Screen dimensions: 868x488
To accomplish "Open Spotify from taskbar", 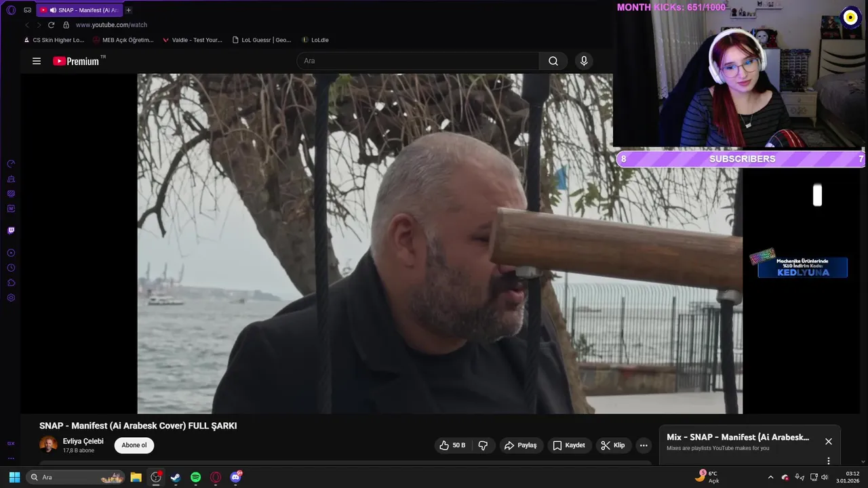I will pyautogui.click(x=195, y=477).
